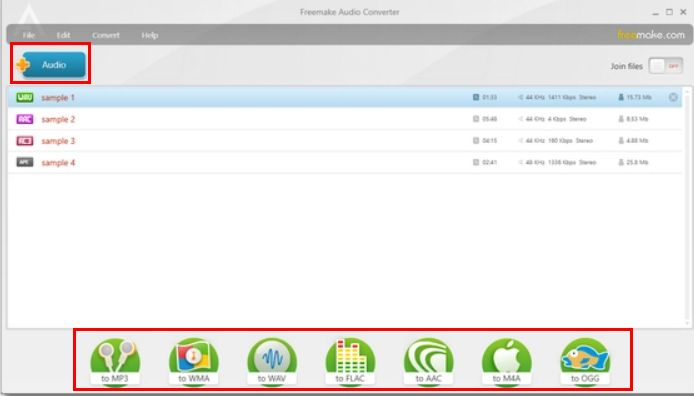Choose the to WMA output format
The width and height of the screenshot is (694, 396).
coord(194,362)
